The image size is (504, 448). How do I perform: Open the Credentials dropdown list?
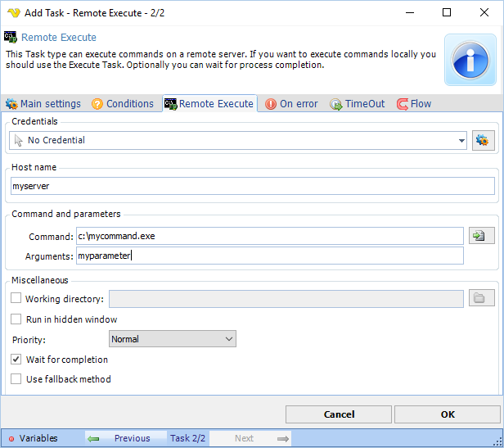(x=462, y=140)
